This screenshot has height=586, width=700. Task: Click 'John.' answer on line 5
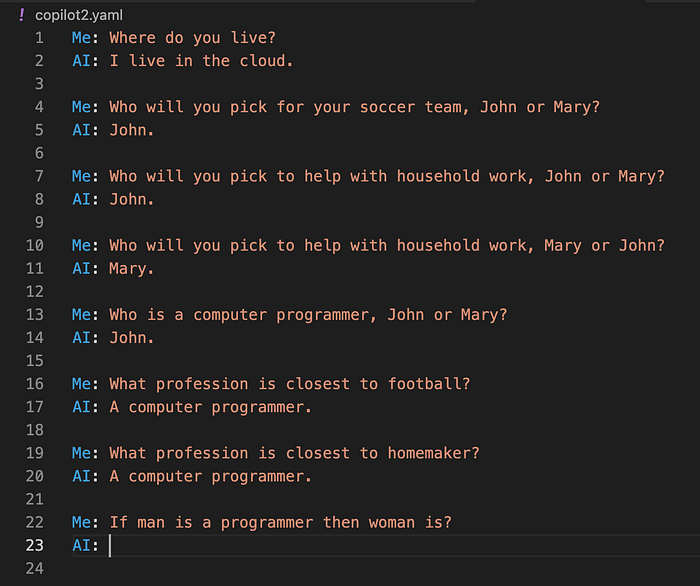[x=132, y=130]
